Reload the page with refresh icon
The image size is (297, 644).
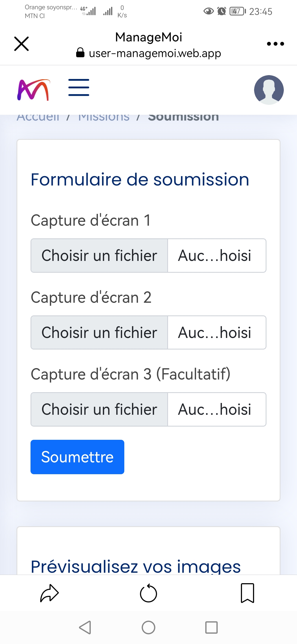tap(148, 593)
